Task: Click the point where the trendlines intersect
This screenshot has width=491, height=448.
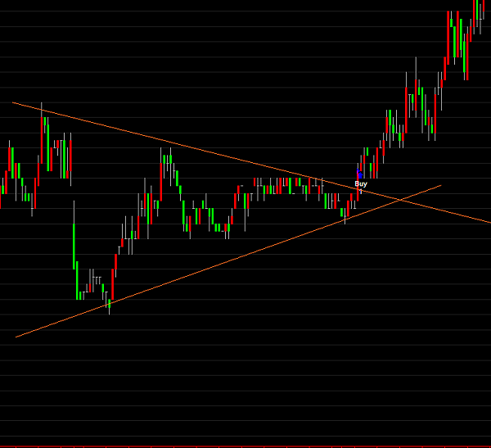Action: tap(400, 200)
